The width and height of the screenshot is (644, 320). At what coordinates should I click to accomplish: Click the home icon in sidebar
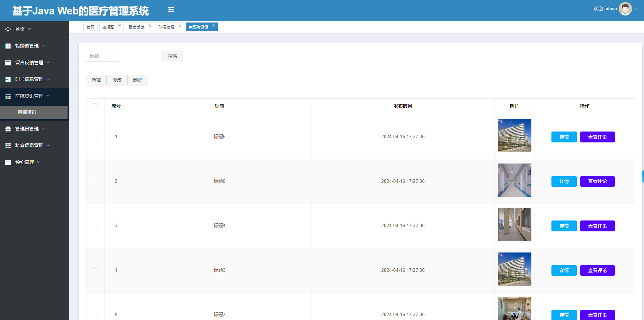pos(8,30)
